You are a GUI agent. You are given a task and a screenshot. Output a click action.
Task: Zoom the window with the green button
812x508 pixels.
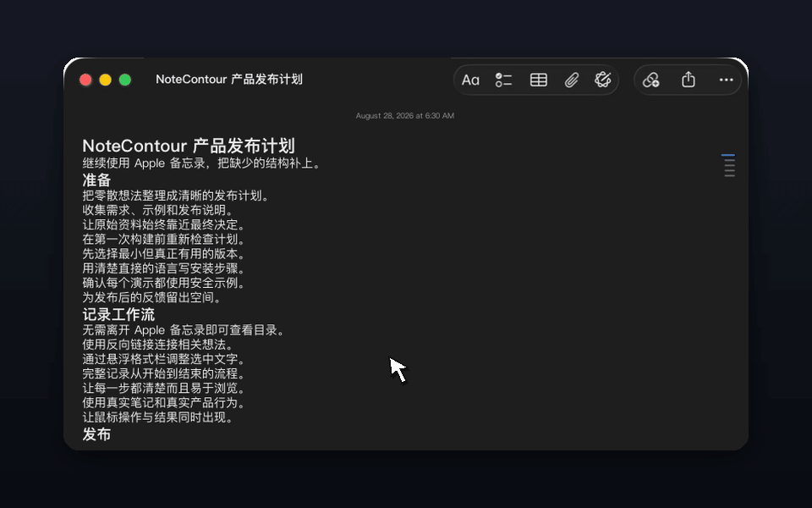[125, 80]
